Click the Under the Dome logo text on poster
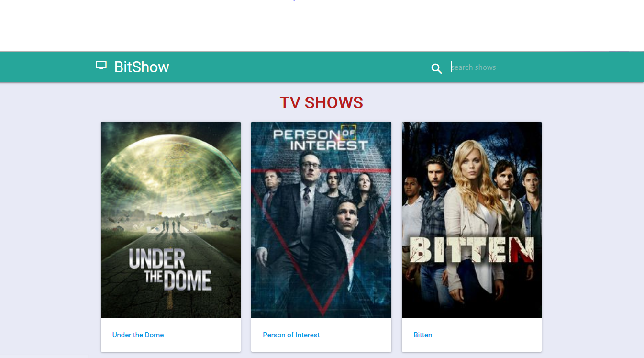The image size is (644, 358). [170, 270]
